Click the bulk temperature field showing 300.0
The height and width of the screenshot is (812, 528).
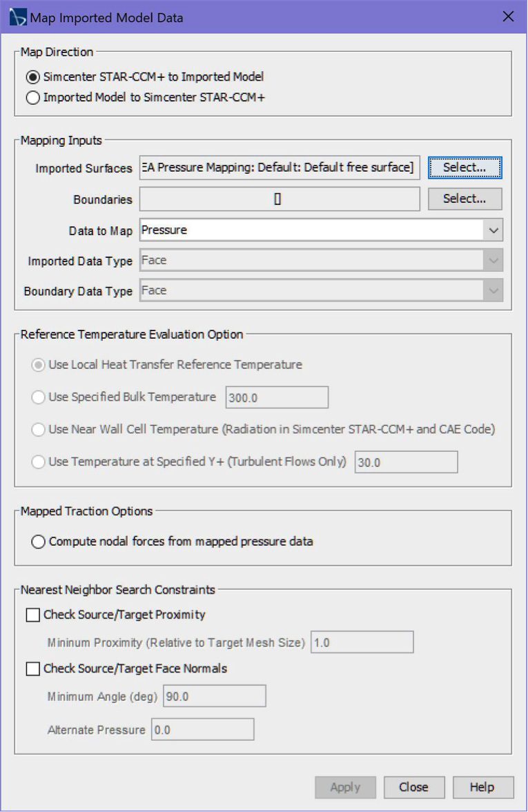[x=277, y=397]
